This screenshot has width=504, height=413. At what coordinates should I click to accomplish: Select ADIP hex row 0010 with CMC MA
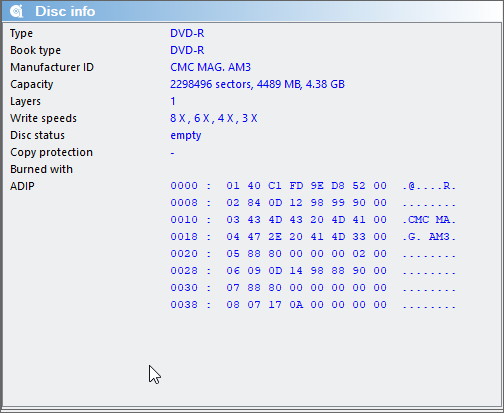(x=313, y=220)
